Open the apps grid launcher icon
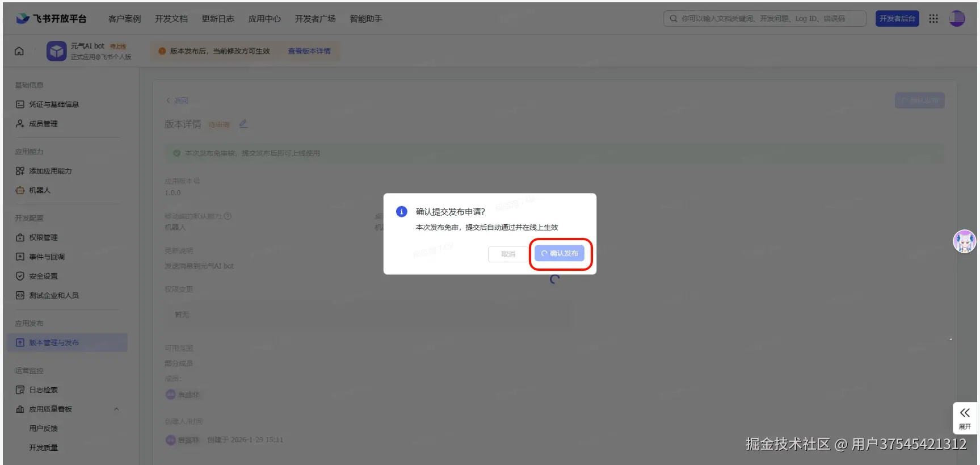This screenshot has width=980, height=465. point(933,19)
